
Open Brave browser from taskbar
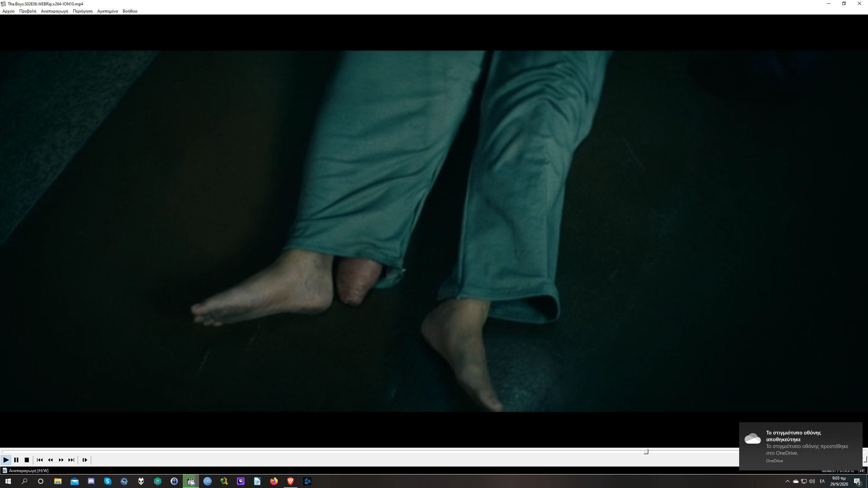point(291,481)
